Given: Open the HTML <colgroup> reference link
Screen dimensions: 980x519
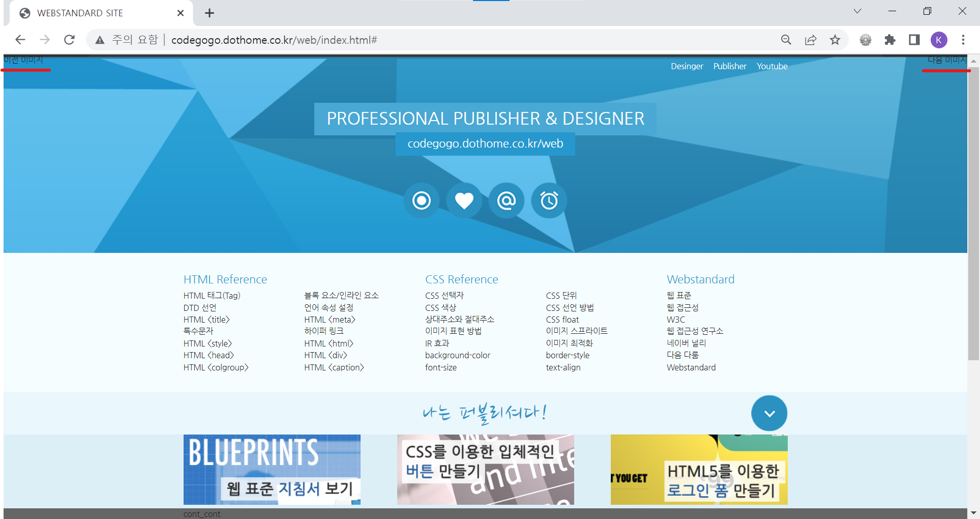Looking at the screenshot, I should click(216, 367).
